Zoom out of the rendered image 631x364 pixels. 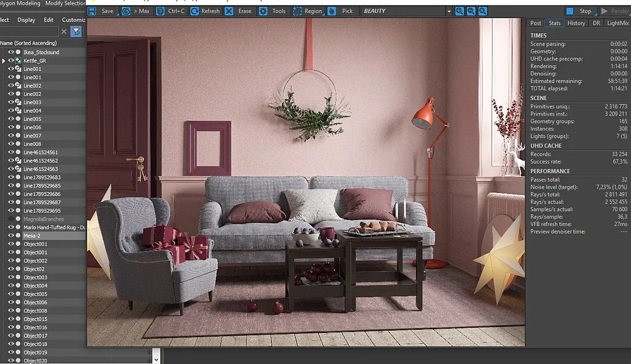471,11
